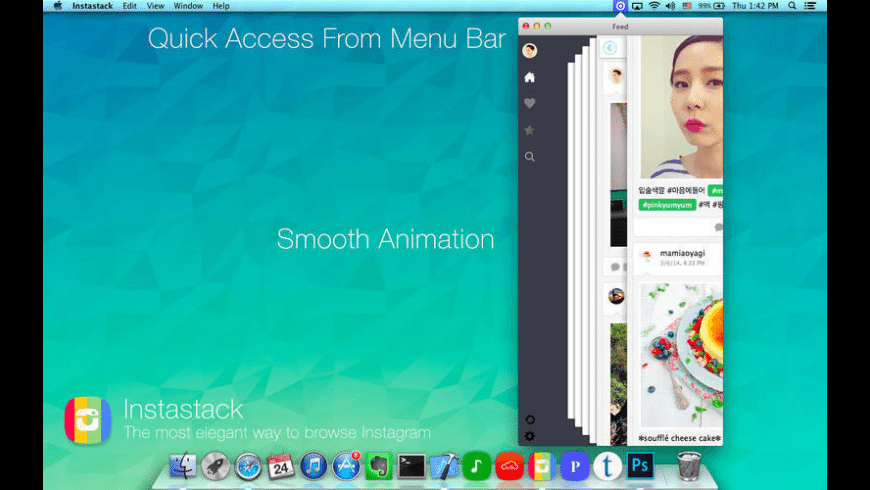This screenshot has width=870, height=490.
Task: Open profile avatar at top of sidebar
Action: coord(529,50)
